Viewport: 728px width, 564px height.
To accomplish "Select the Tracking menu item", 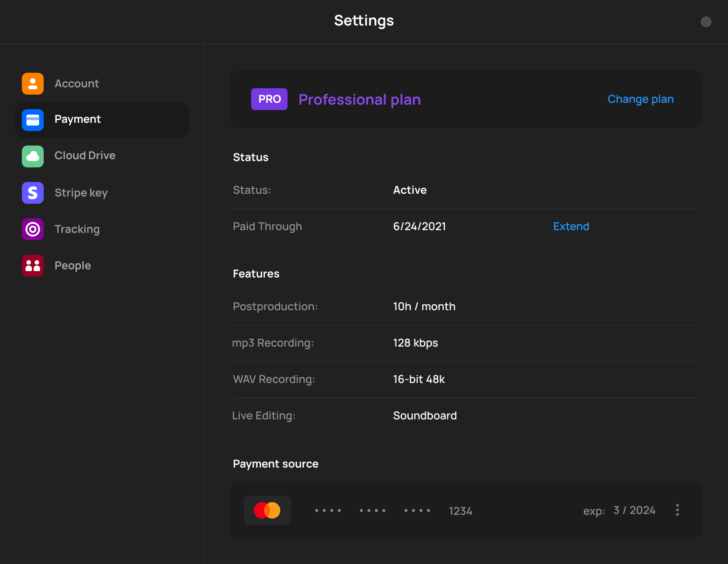I will pos(77,229).
